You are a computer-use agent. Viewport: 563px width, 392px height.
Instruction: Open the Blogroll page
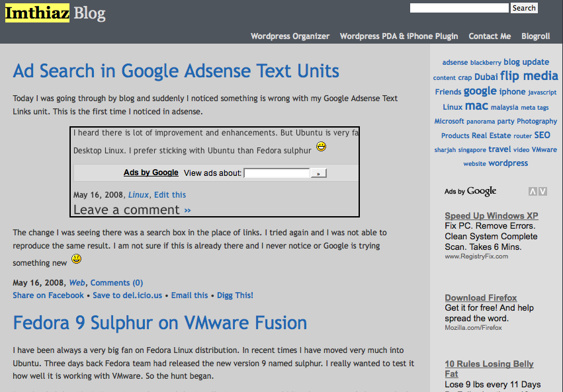pos(536,36)
